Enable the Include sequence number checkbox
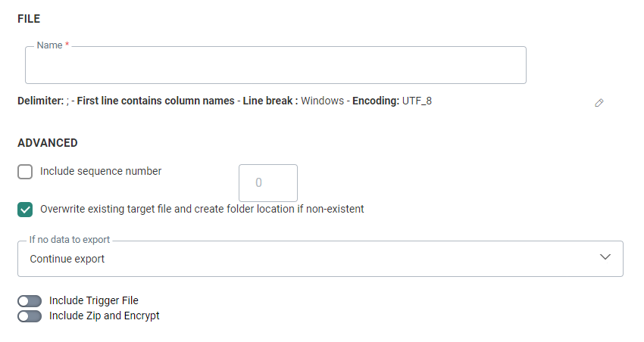 [x=25, y=172]
